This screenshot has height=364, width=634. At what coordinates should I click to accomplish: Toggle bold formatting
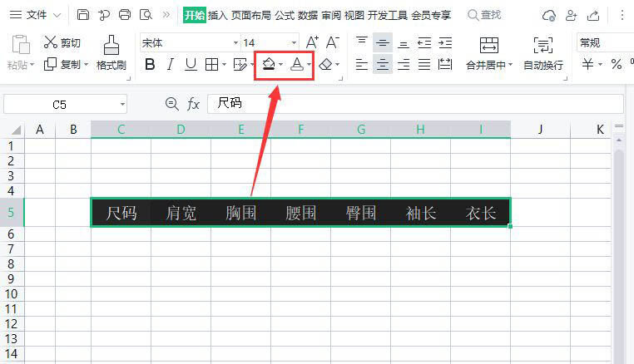pos(150,64)
